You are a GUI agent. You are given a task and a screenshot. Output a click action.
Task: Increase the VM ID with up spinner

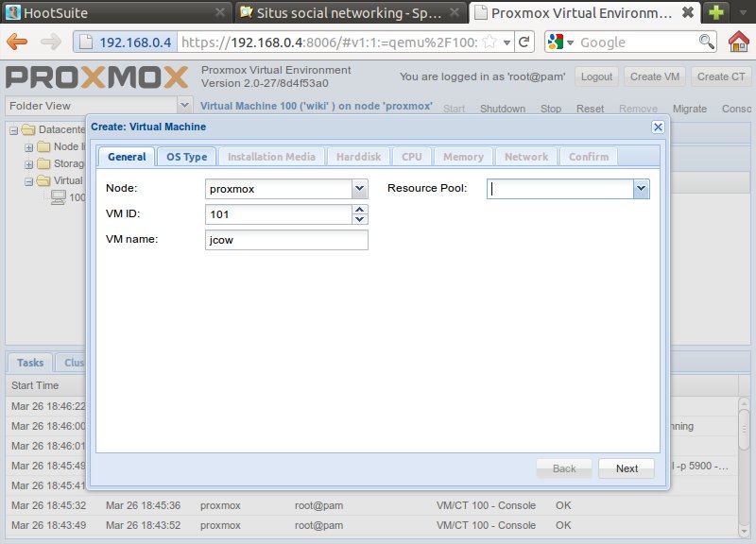click(359, 210)
